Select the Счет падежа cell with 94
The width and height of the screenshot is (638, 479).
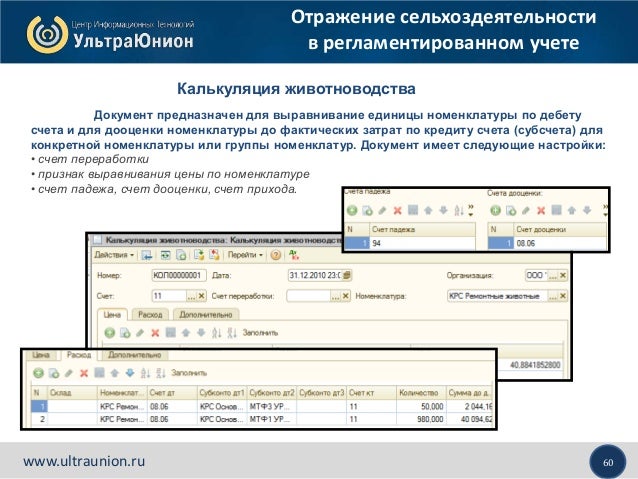click(x=422, y=243)
